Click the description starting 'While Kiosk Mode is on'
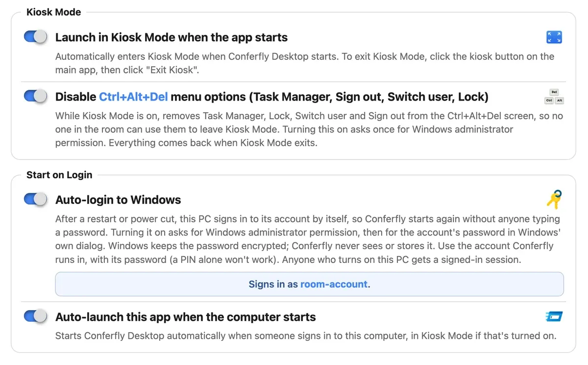The image size is (588, 365). (309, 130)
